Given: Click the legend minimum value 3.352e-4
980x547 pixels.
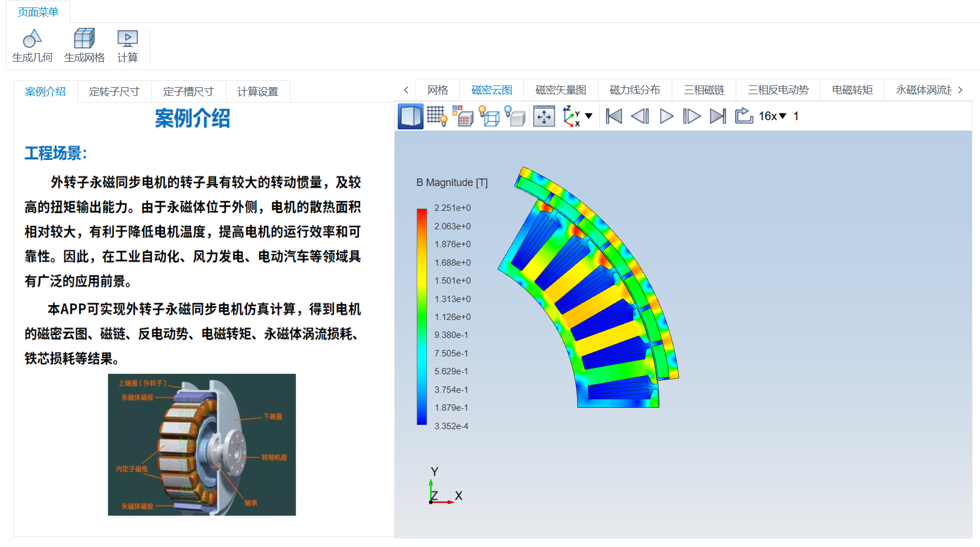Looking at the screenshot, I should (451, 426).
